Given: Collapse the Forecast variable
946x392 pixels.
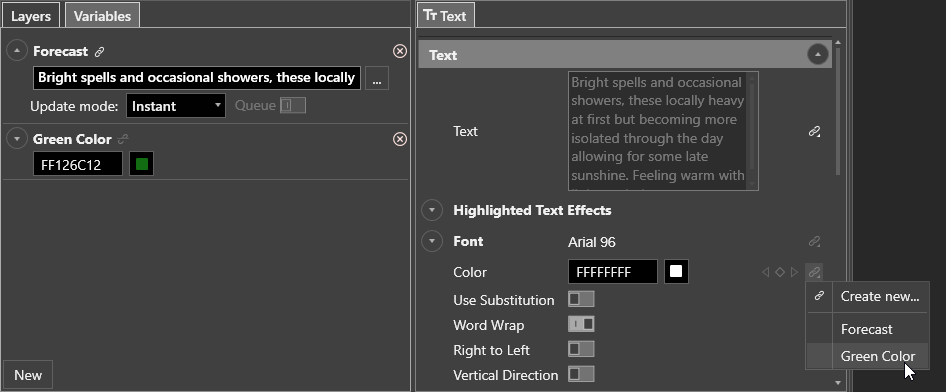Looking at the screenshot, I should [x=17, y=51].
